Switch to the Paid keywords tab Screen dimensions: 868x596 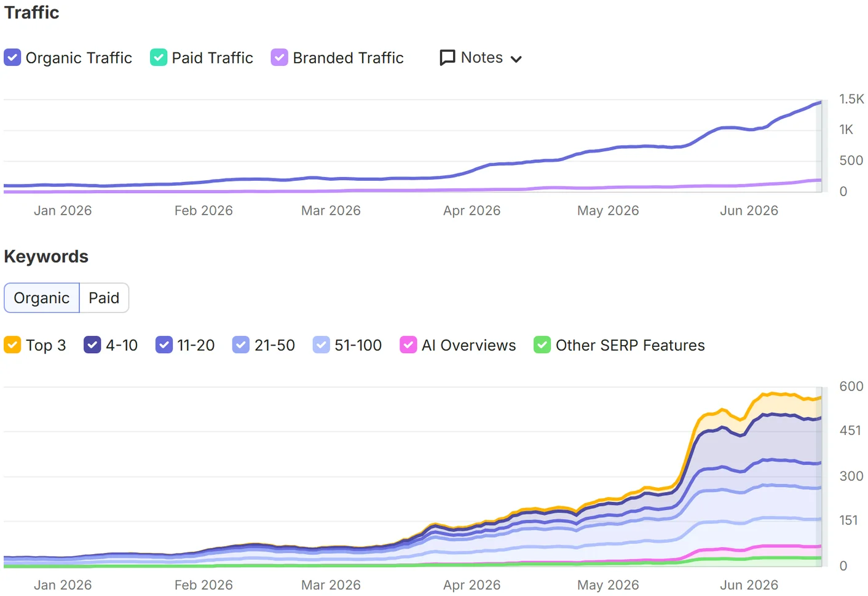(x=104, y=298)
